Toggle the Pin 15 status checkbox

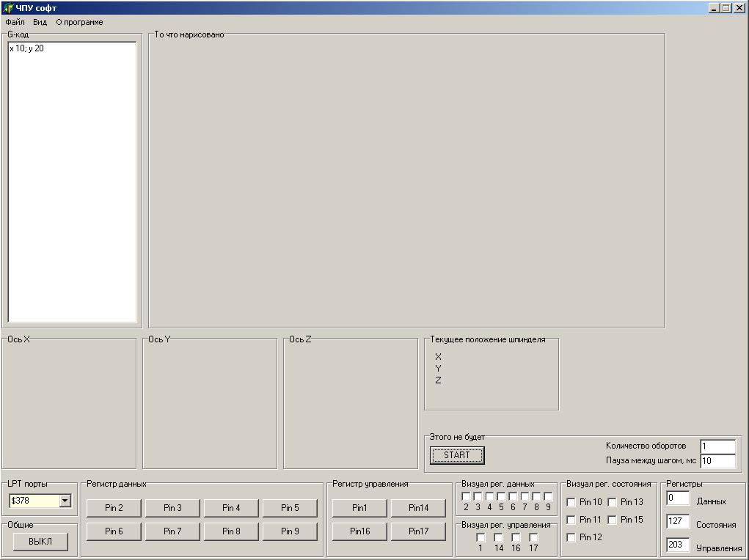click(612, 520)
